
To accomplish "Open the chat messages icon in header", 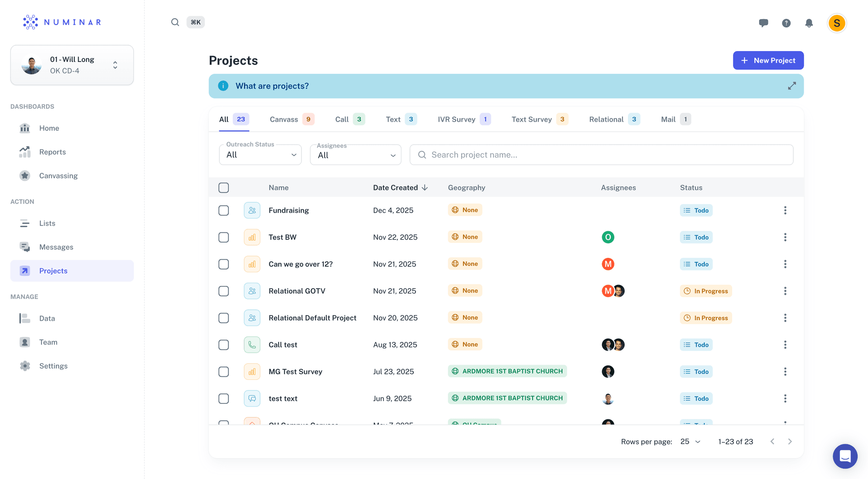I will (764, 23).
